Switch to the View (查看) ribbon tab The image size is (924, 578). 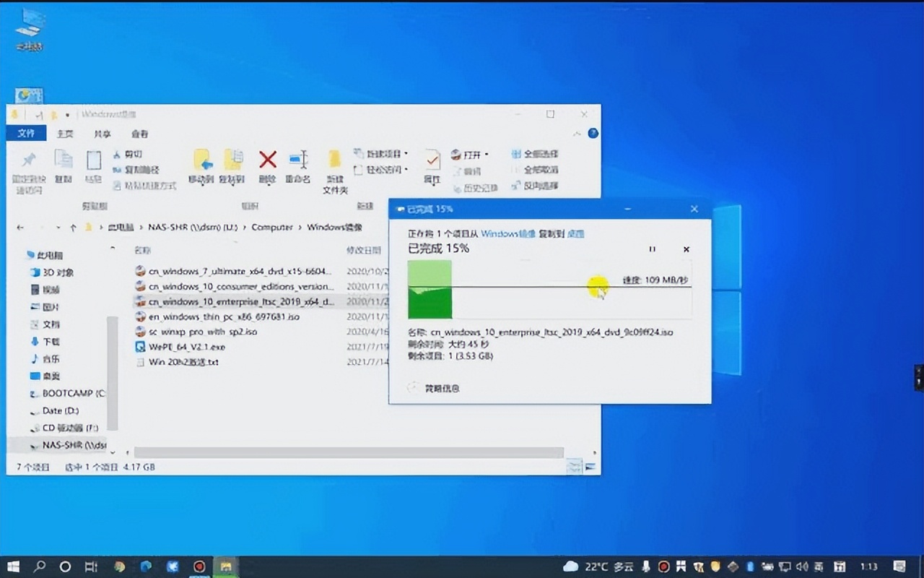tap(139, 134)
